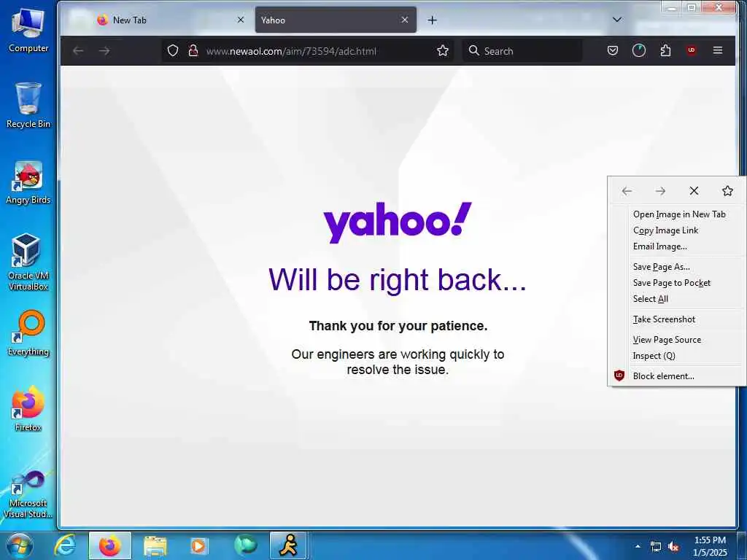Close the New Tab tab
The image size is (747, 560).
241,20
